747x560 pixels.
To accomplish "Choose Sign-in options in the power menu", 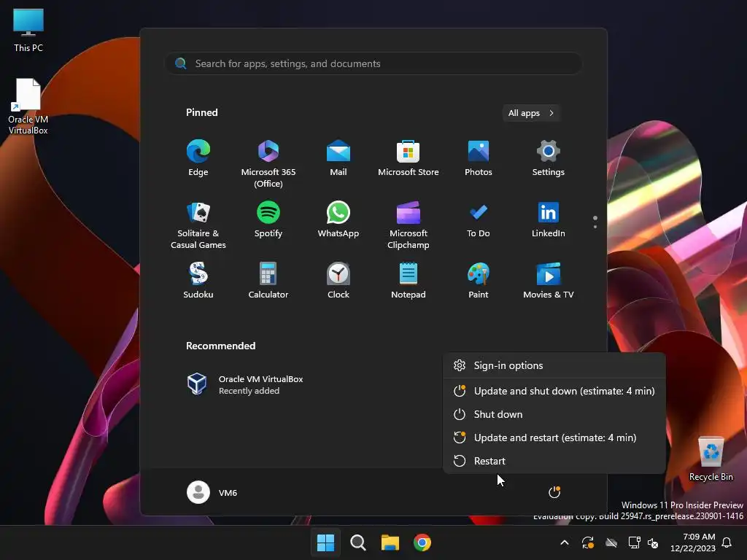I will point(554,365).
